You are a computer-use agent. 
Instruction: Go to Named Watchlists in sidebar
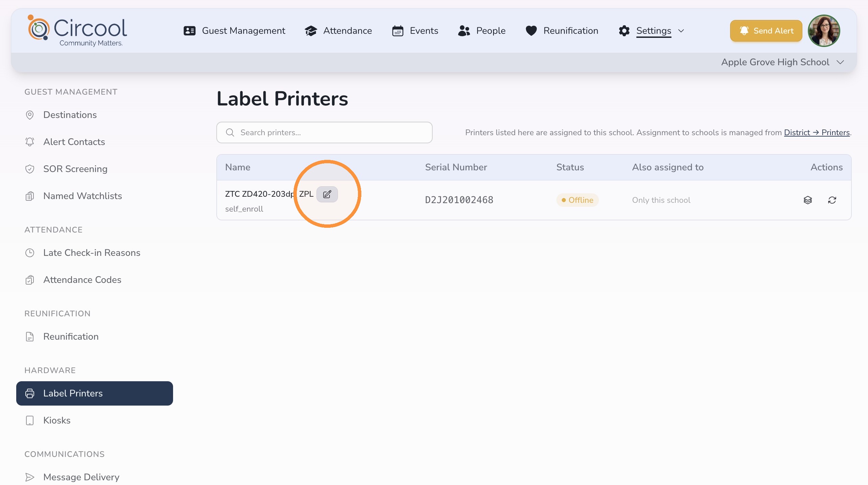tap(95, 196)
